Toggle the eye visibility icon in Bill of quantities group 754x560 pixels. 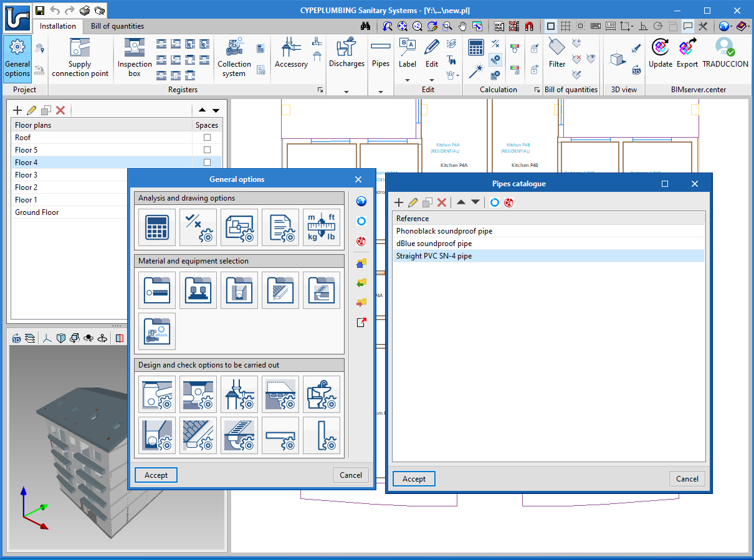point(591,58)
